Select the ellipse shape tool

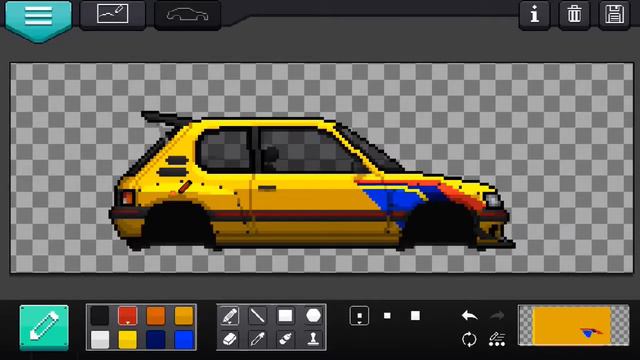(313, 316)
